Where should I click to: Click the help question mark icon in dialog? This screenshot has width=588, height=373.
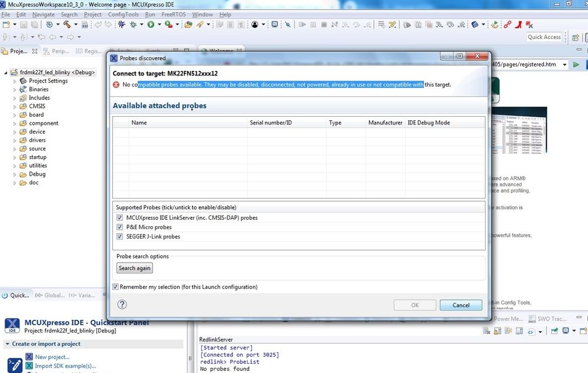point(122,304)
